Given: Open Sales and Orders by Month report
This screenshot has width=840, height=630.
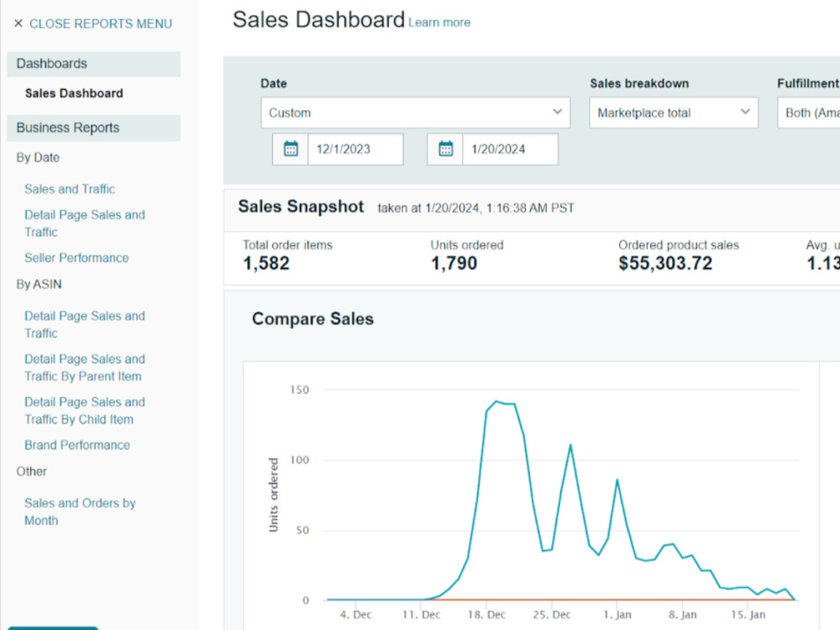Looking at the screenshot, I should pos(80,512).
